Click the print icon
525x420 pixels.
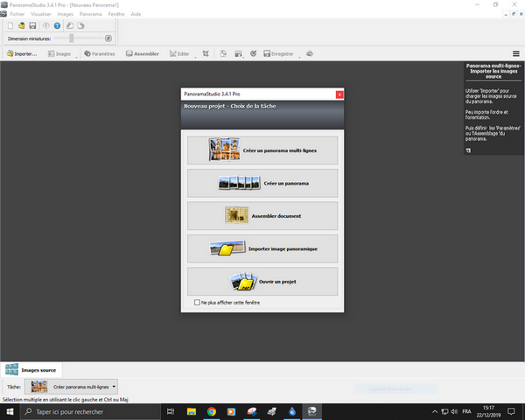tap(310, 53)
